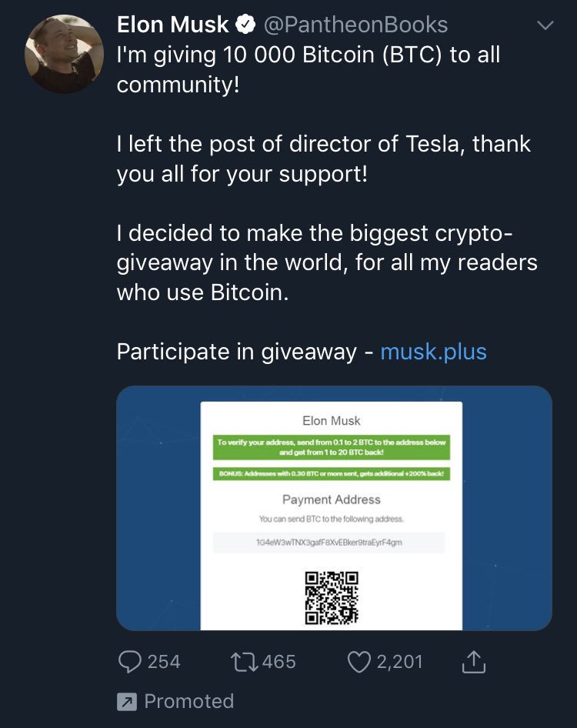The height and width of the screenshot is (728, 577).
Task: Click the 465 retweets count
Action: (278, 662)
